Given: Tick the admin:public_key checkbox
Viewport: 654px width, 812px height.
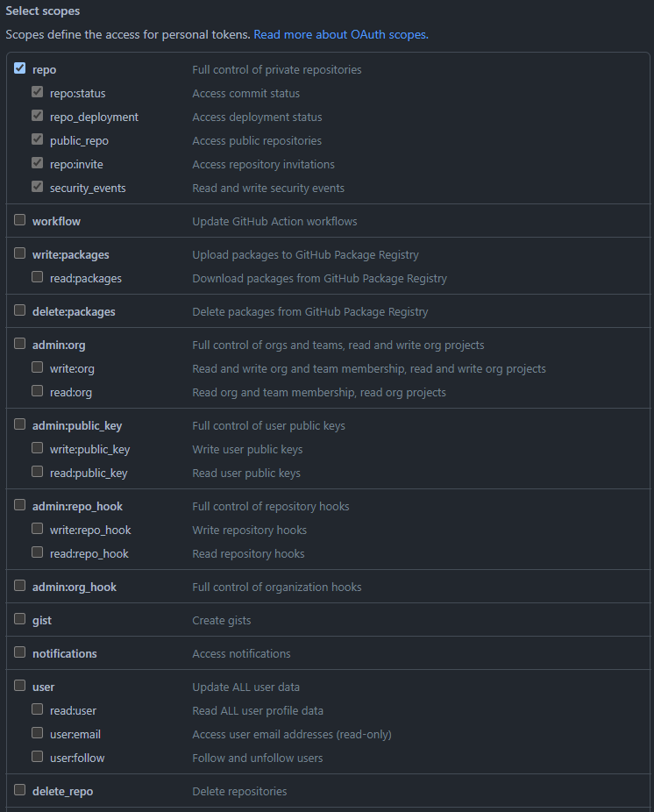Looking at the screenshot, I should pyautogui.click(x=20, y=424).
